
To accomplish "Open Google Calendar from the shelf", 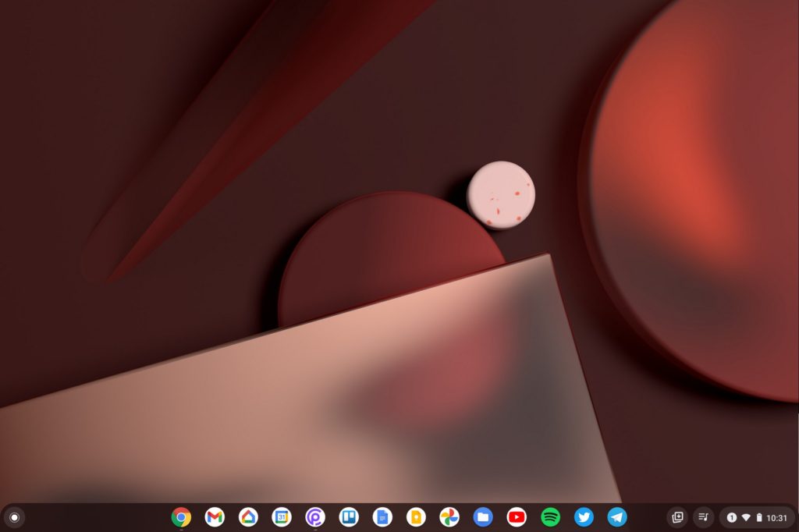I will [x=282, y=518].
